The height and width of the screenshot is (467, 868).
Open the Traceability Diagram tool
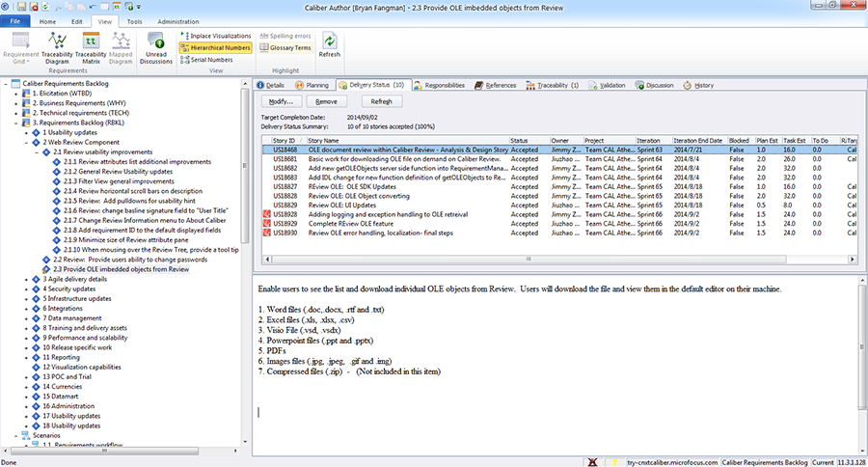57,48
